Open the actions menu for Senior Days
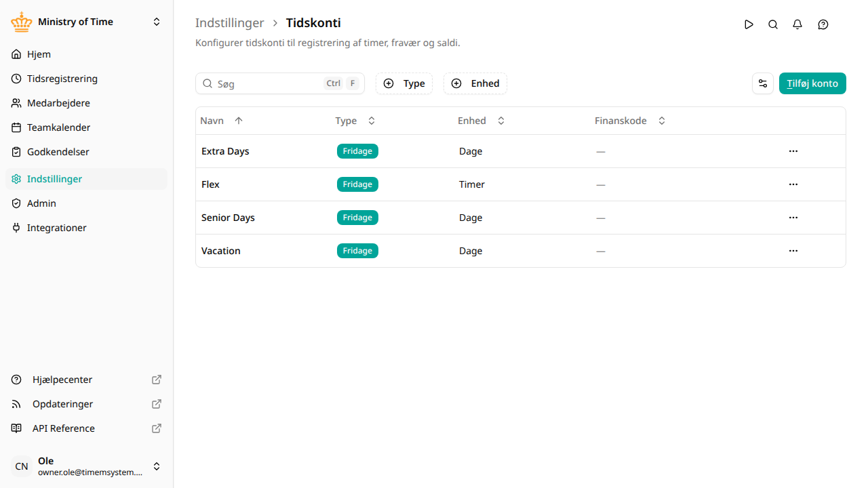The height and width of the screenshot is (488, 868). [x=793, y=218]
